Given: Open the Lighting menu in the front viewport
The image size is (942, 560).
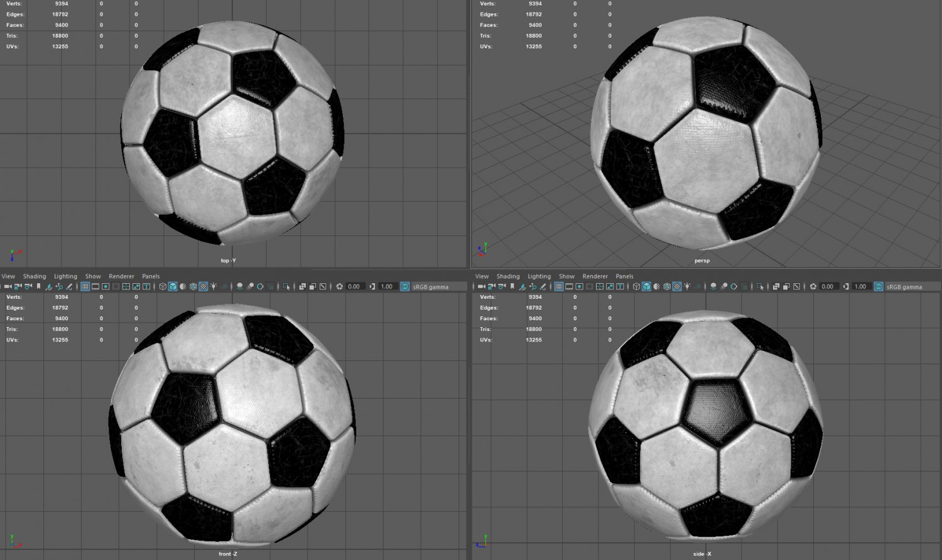Looking at the screenshot, I should pos(65,276).
